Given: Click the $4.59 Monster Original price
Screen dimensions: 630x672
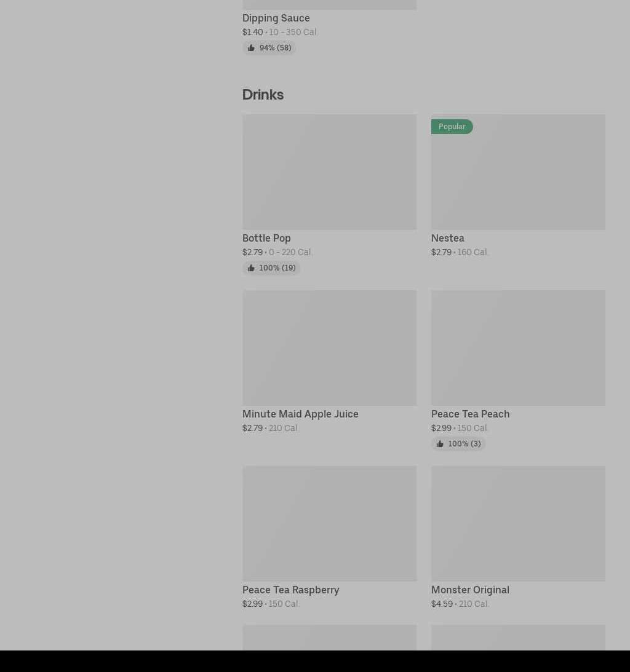Looking at the screenshot, I should [x=442, y=604].
